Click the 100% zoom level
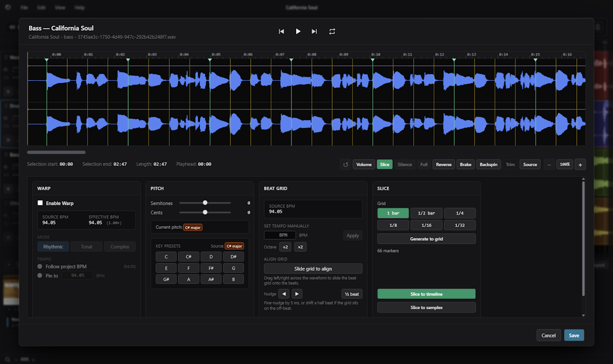613x364 pixels. tap(564, 165)
